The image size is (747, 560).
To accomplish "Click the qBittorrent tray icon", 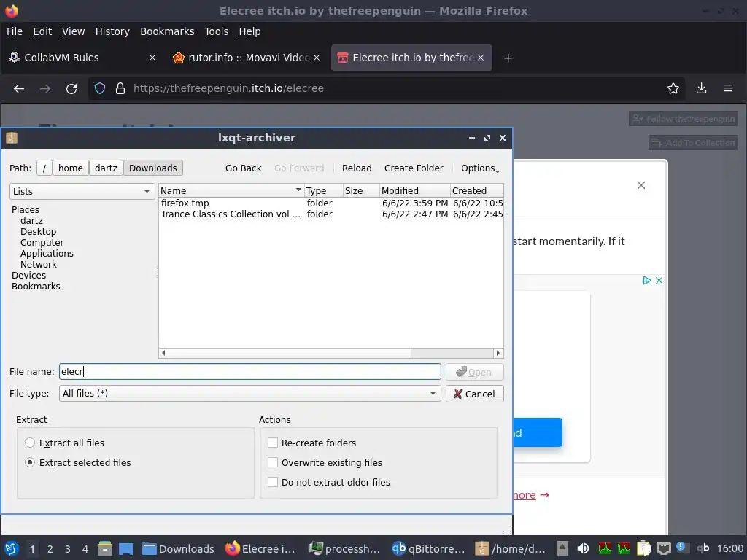I will tap(703, 548).
